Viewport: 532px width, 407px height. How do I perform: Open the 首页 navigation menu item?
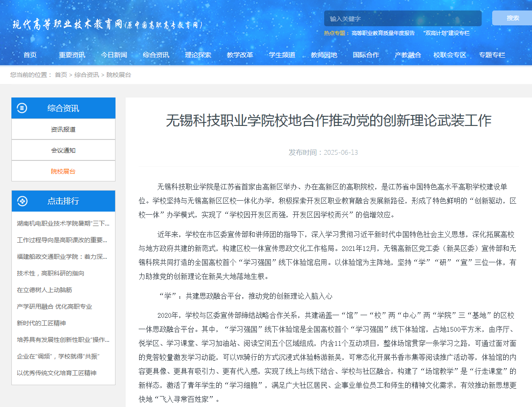click(30, 55)
